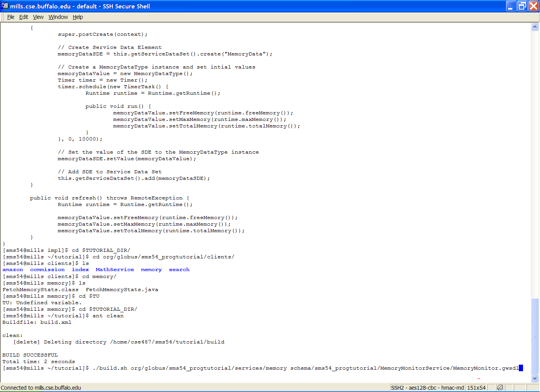
Task: Click the 151x54 terminal size indicator
Action: 476,387
